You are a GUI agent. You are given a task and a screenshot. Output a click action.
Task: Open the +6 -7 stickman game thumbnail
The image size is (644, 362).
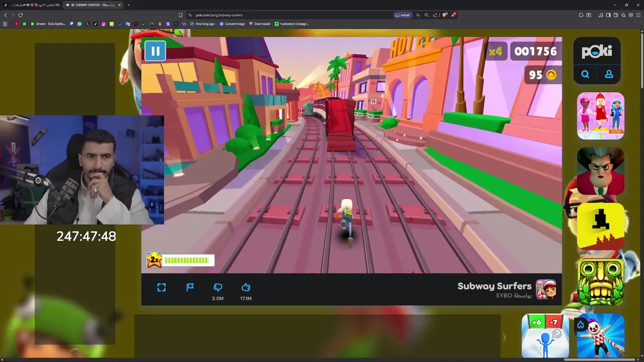pos(545,335)
